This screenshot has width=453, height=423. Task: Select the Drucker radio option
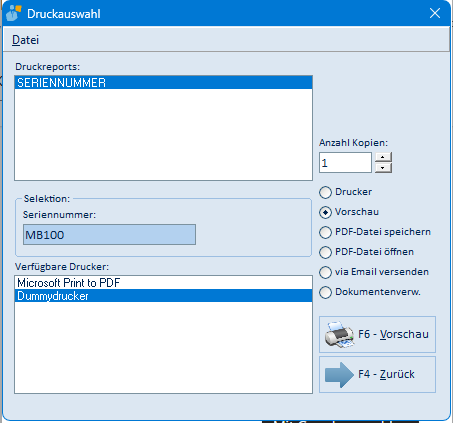[x=325, y=192]
